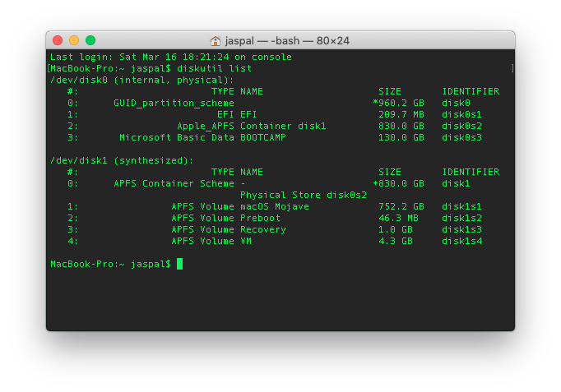Click 'Microsoft Basic Data' type text

177,137
